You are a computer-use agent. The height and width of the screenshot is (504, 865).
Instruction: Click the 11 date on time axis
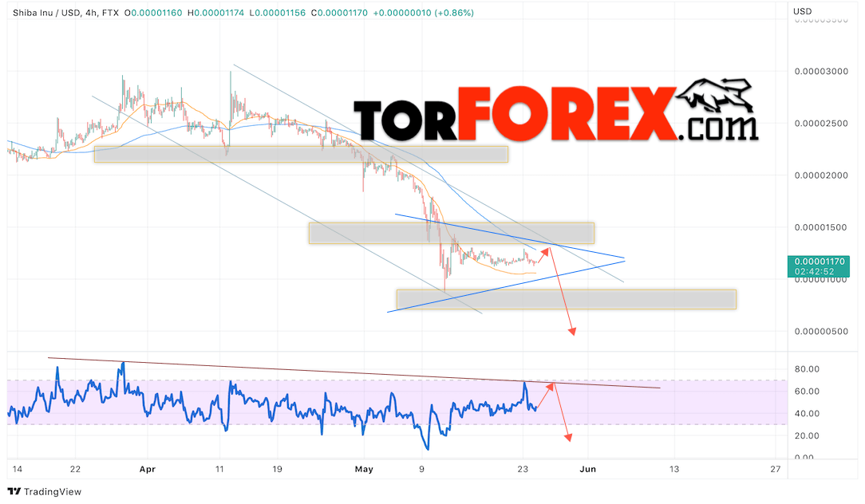click(x=219, y=469)
